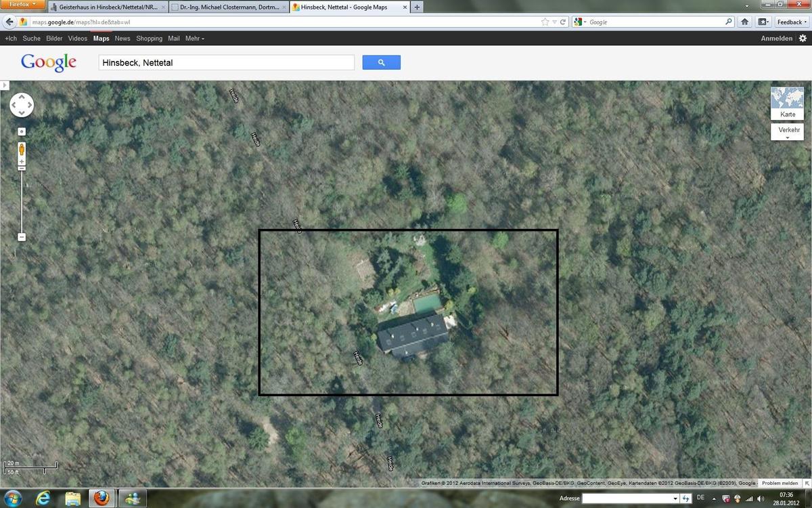Pan the map up with the north arrow
Viewport: 812px width, 508px height.
22,97
